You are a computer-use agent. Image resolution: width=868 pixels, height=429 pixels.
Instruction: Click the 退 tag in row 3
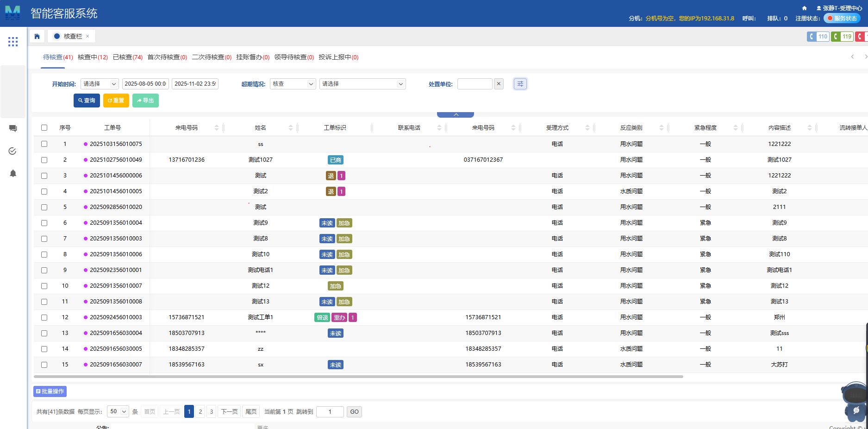tap(331, 176)
